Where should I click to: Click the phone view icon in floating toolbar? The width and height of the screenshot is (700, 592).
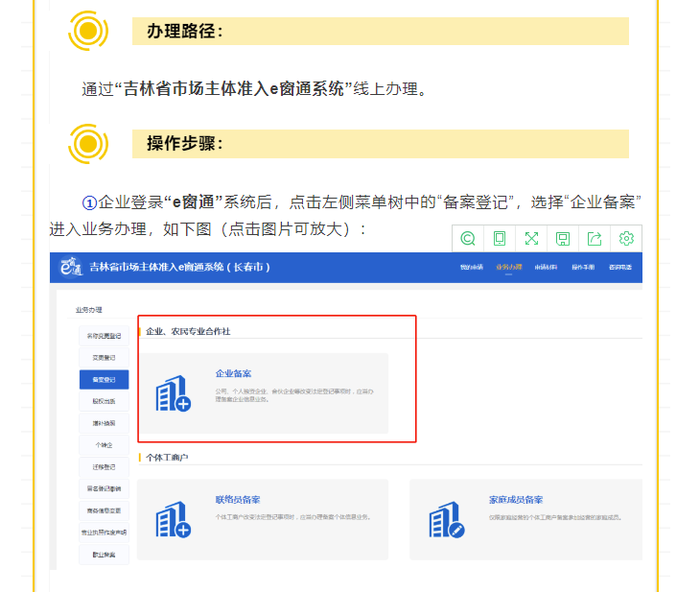coord(500,238)
